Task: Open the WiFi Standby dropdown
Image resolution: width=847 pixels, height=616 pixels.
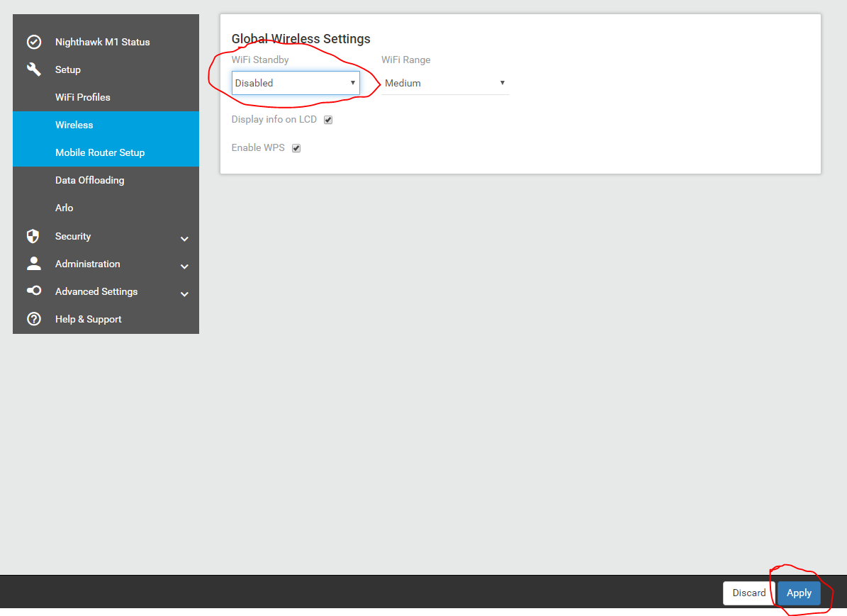Action: 296,83
